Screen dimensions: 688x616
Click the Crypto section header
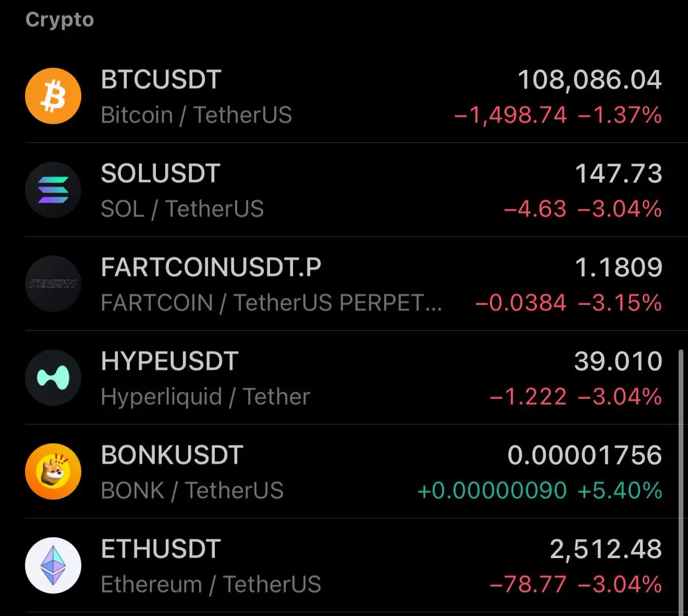[60, 20]
